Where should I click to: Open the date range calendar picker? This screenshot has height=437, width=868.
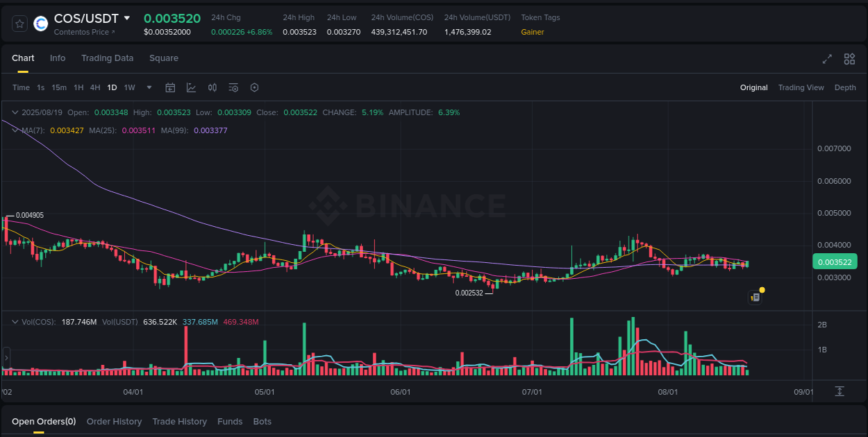pos(170,87)
